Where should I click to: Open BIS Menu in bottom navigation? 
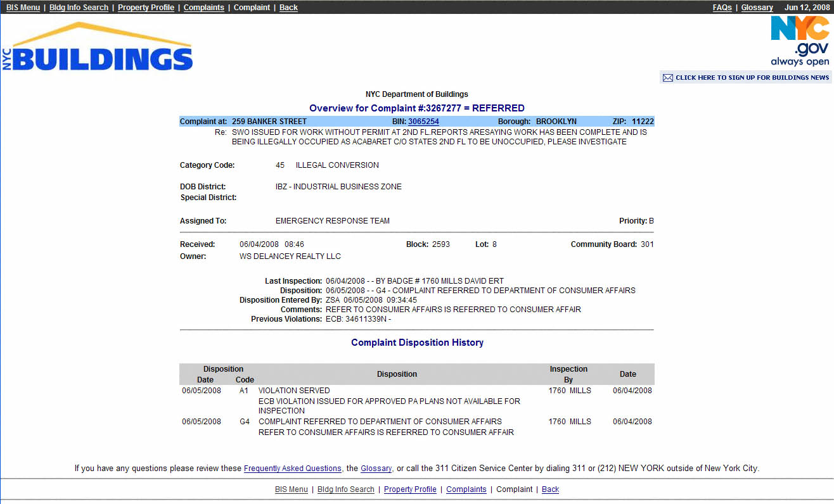(292, 489)
